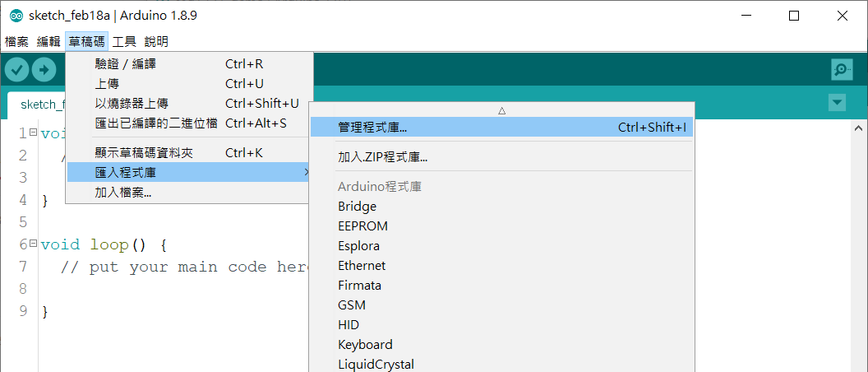This screenshot has height=372, width=868.
Task: Select the Esplora library
Action: point(501,245)
